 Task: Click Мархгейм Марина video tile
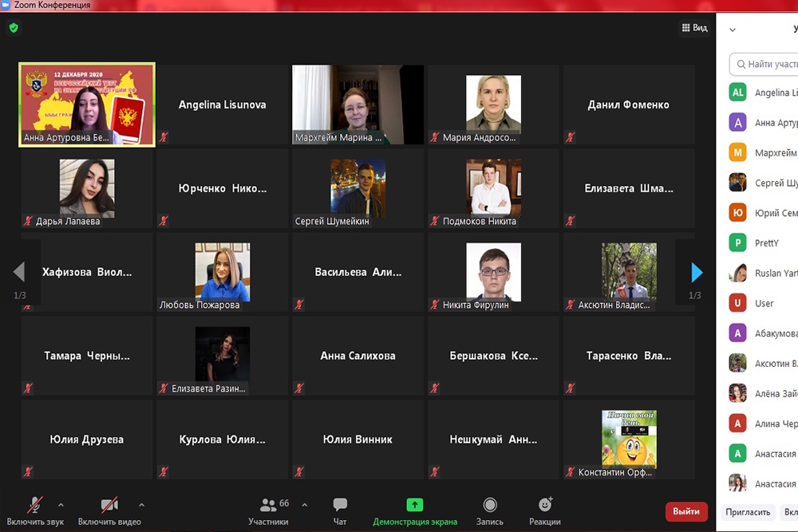click(x=358, y=104)
